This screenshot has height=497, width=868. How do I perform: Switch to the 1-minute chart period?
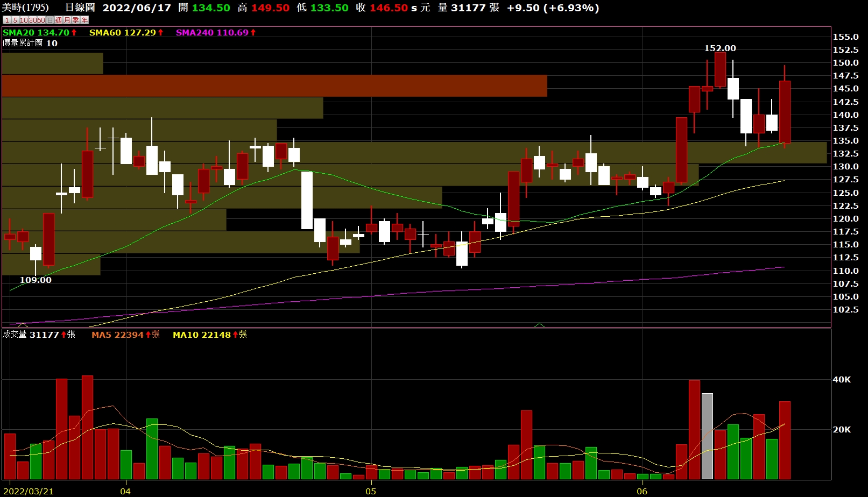pyautogui.click(x=6, y=20)
